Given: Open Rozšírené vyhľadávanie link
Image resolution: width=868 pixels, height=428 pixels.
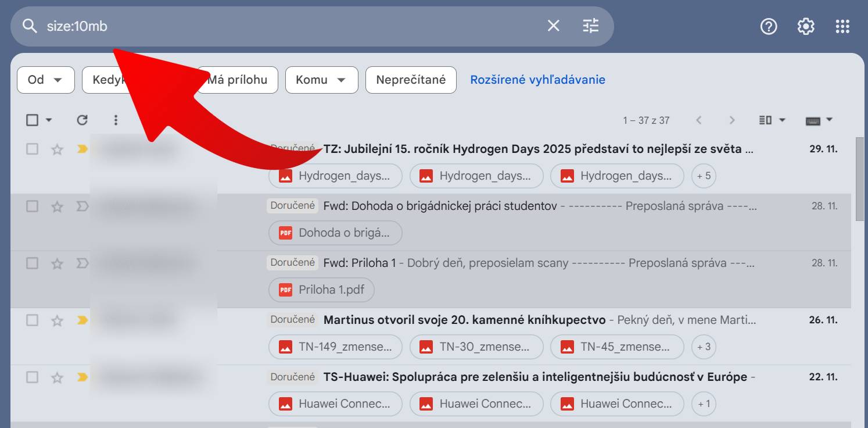Looking at the screenshot, I should click(x=537, y=80).
